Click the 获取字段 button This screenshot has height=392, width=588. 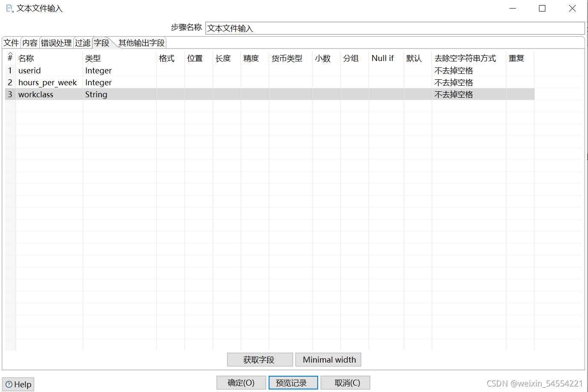pyautogui.click(x=260, y=360)
